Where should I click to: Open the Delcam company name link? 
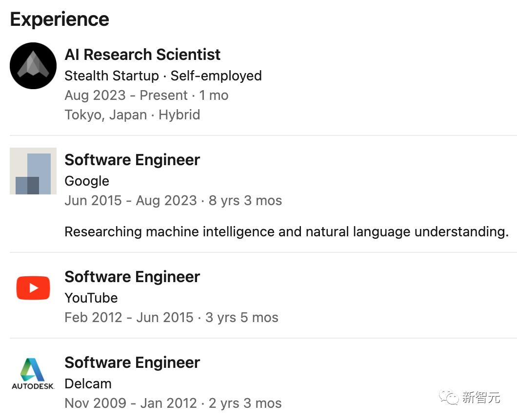tap(88, 383)
